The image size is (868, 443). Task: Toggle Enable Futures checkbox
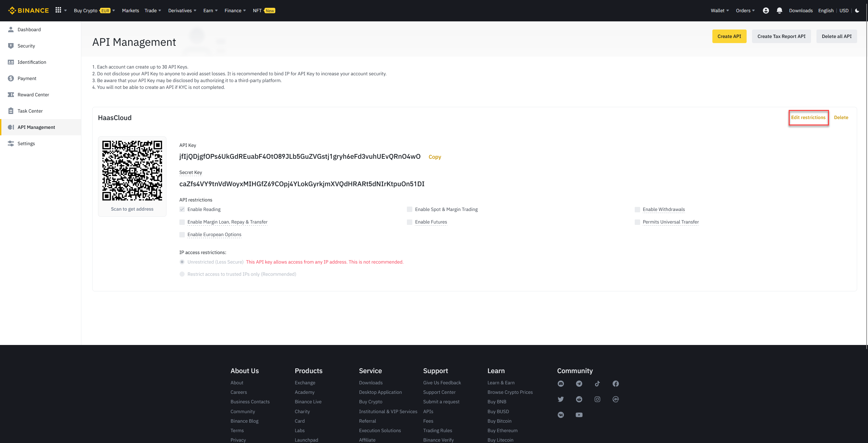[x=410, y=222]
